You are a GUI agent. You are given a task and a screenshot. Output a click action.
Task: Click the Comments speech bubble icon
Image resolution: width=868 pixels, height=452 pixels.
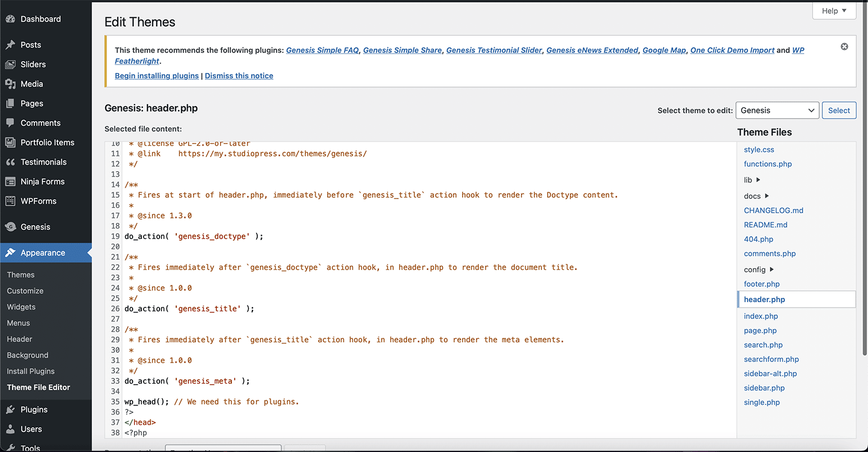click(x=10, y=123)
